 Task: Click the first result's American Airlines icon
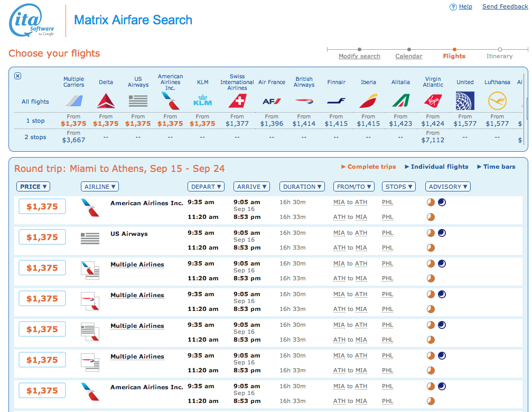click(x=90, y=207)
